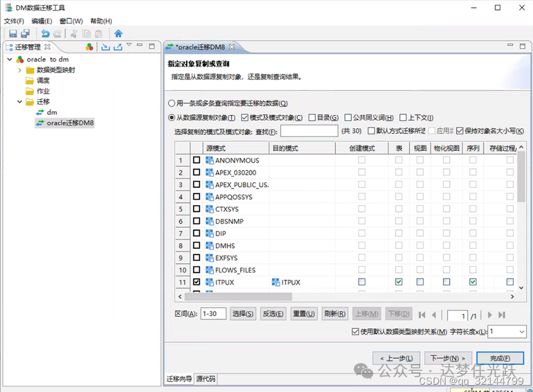Image resolution: width=533 pixels, height=392 pixels.
Task: Click the 查找 search input field
Action: coord(309,131)
